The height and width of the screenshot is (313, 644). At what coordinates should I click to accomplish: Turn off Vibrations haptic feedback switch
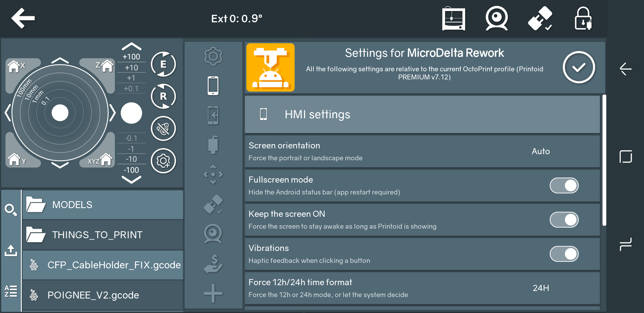[564, 254]
